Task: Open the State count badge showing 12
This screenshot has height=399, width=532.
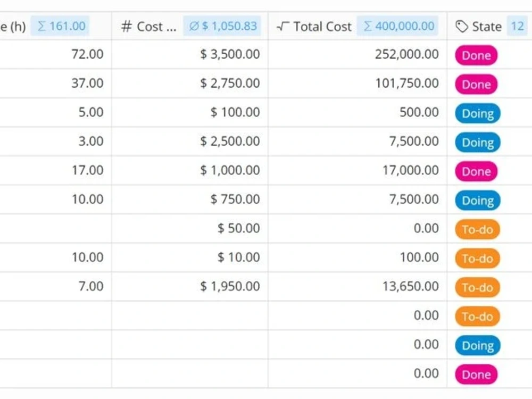Action: 517,26
